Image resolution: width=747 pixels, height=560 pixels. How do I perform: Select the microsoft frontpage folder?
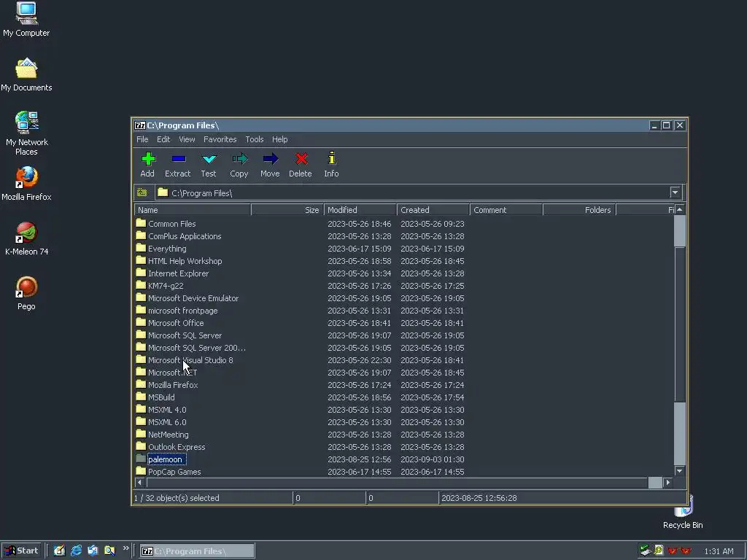(182, 311)
